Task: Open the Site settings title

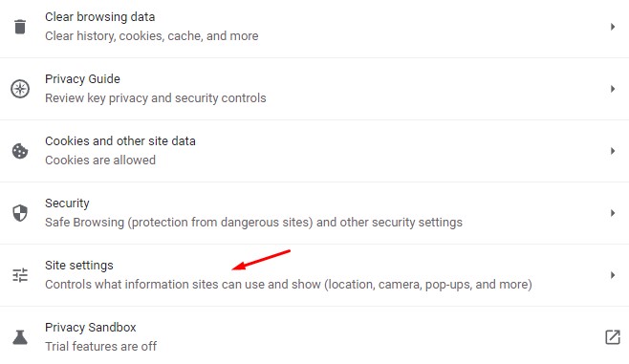Action: [79, 266]
